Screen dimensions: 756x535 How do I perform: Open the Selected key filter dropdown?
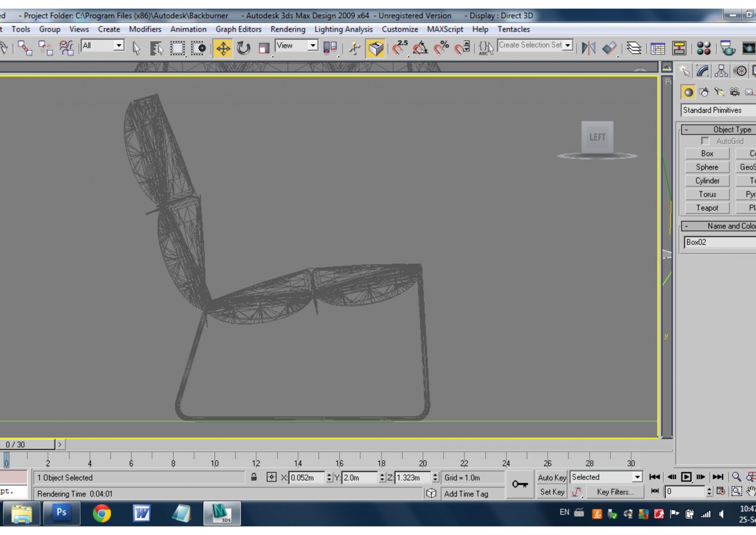click(x=636, y=477)
